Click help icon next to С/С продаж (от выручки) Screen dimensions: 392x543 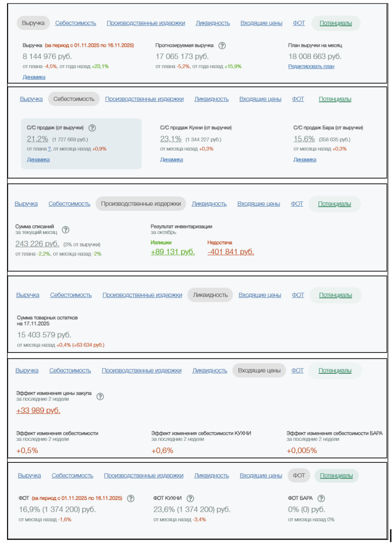[x=92, y=128]
